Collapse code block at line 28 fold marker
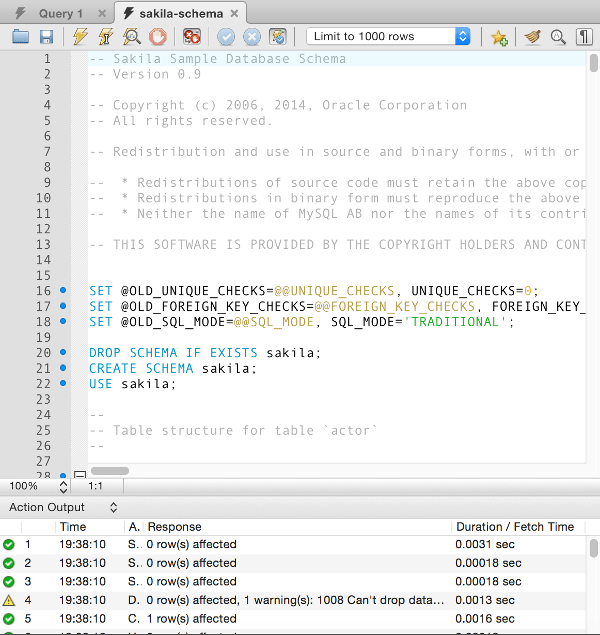The image size is (600, 635). pyautogui.click(x=80, y=475)
